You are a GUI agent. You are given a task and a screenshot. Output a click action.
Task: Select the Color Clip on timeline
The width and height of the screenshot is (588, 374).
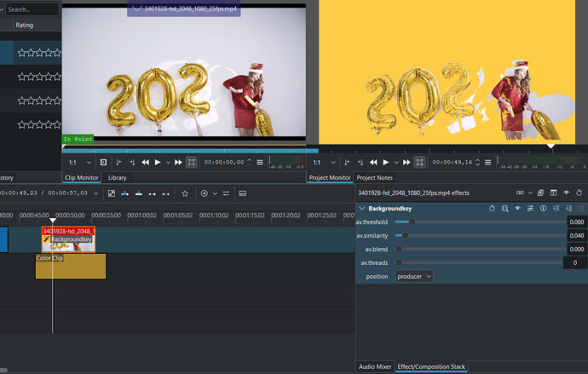pos(71,266)
